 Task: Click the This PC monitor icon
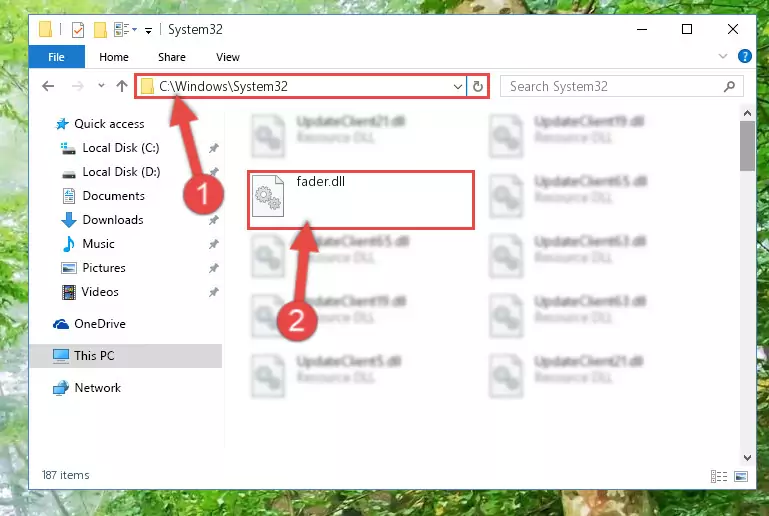[x=61, y=356]
